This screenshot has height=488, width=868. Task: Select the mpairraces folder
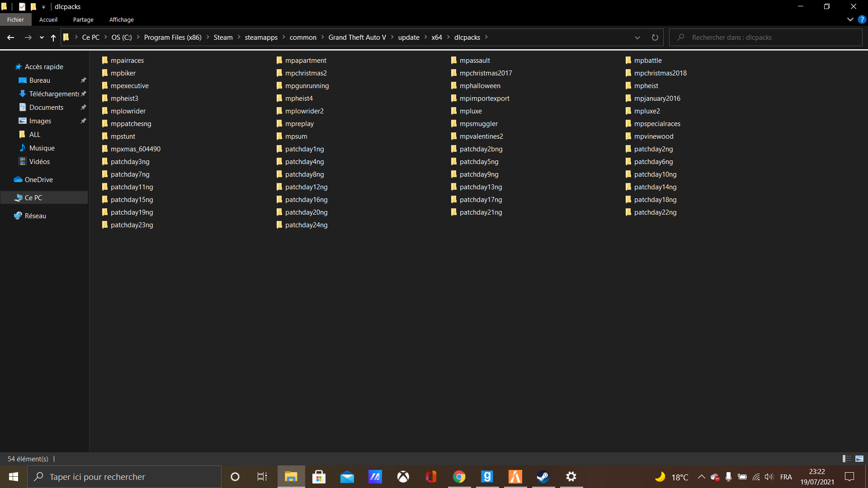[127, 61]
